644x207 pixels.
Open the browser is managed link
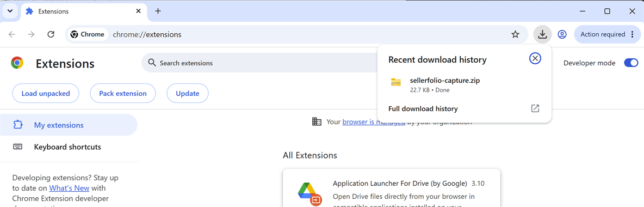click(x=374, y=122)
